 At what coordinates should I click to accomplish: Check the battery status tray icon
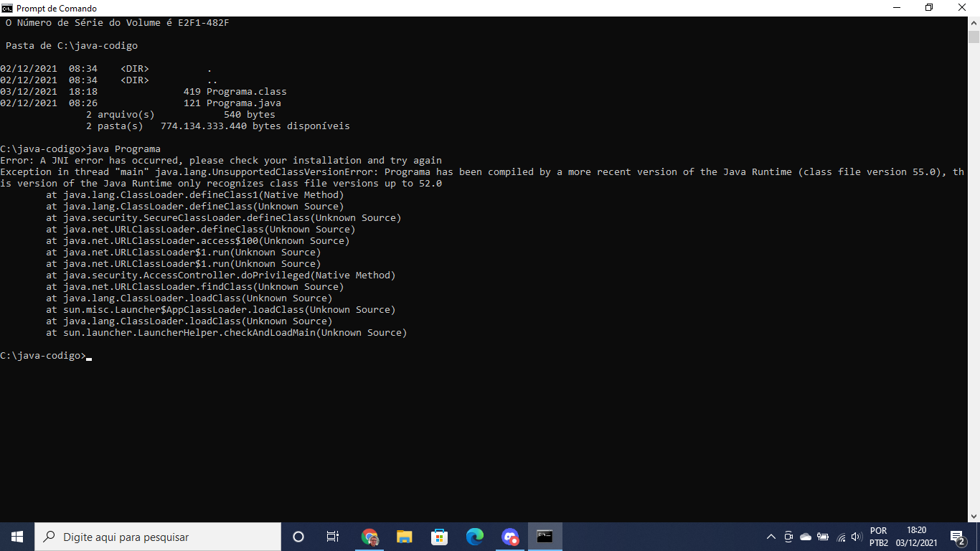(x=823, y=537)
